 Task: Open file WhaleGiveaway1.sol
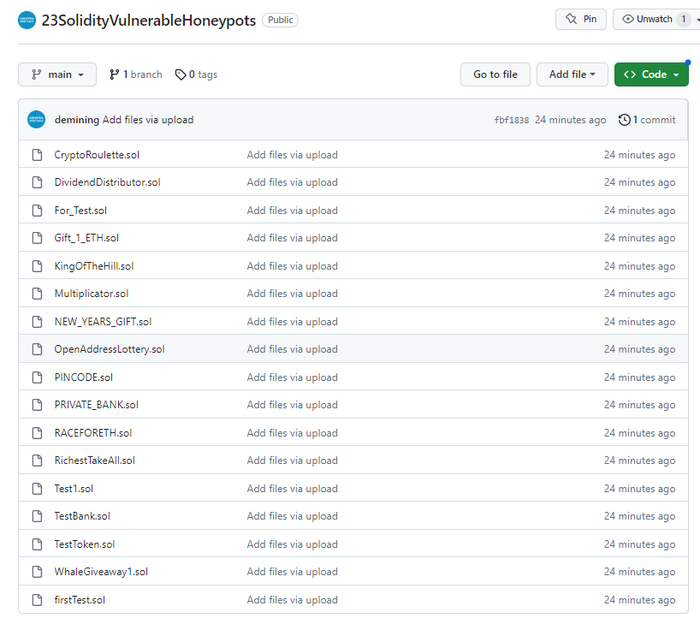pyautogui.click(x=101, y=572)
